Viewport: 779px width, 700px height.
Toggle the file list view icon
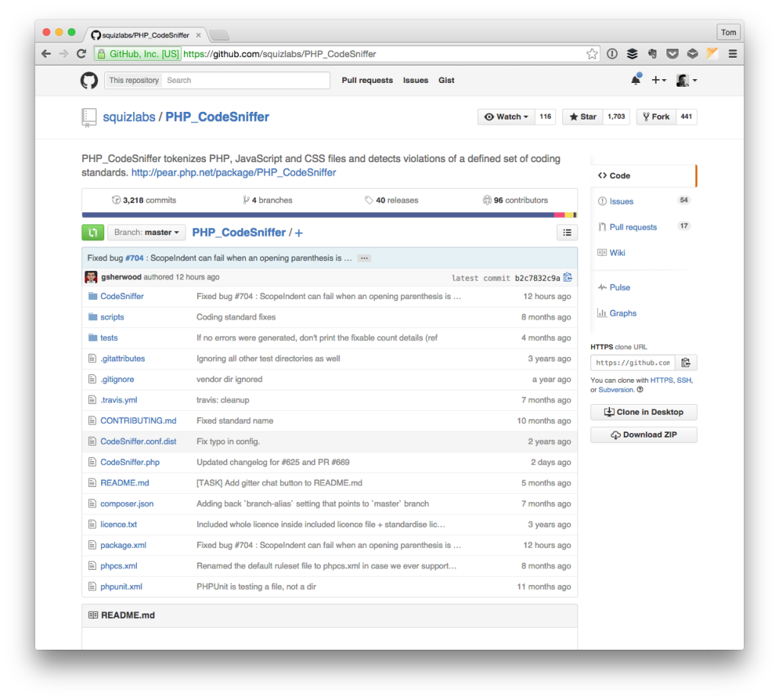point(567,233)
